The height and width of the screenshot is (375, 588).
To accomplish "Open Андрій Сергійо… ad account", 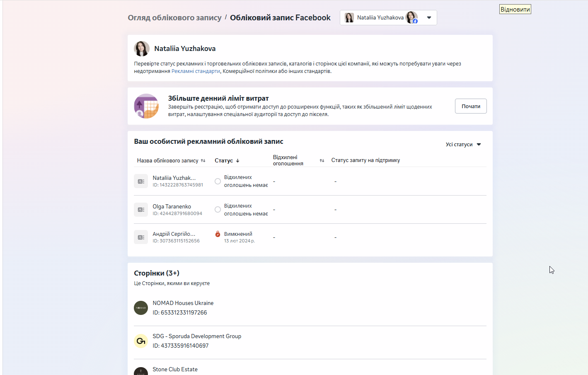I will coord(174,234).
